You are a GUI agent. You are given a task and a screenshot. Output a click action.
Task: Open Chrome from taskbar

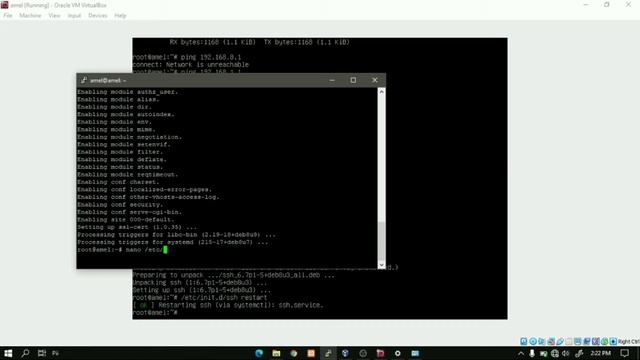tap(293, 353)
